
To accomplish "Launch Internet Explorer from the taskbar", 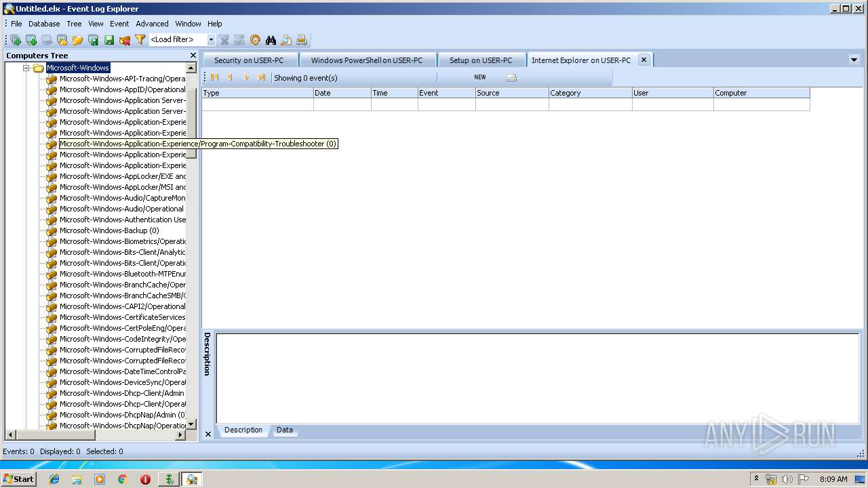I will tap(54, 479).
